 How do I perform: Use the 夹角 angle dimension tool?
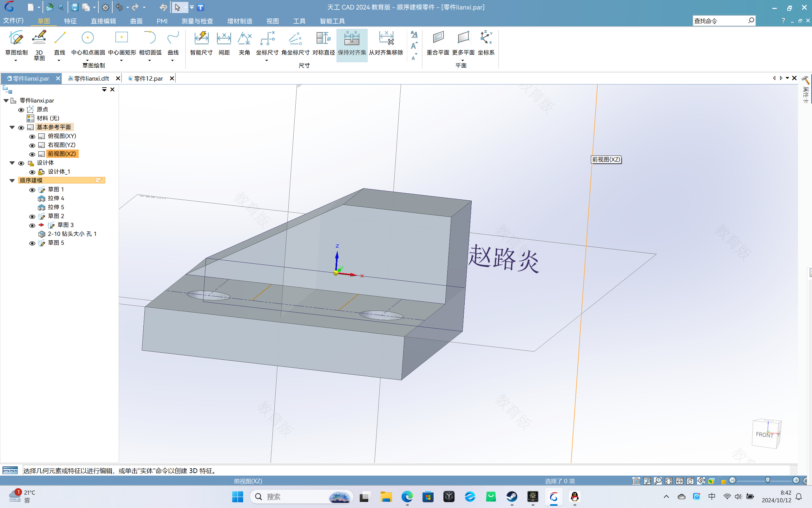pos(244,43)
